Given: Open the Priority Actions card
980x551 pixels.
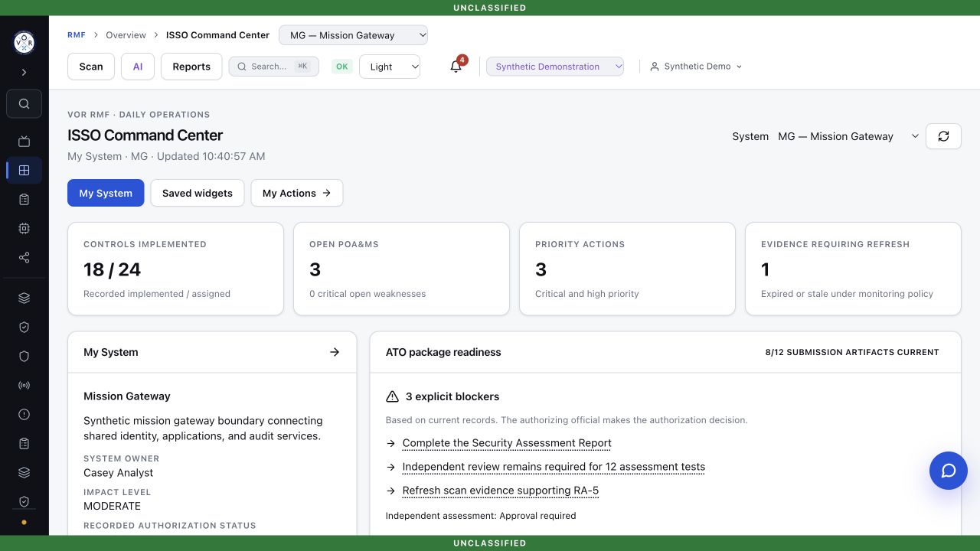Looking at the screenshot, I should (627, 269).
